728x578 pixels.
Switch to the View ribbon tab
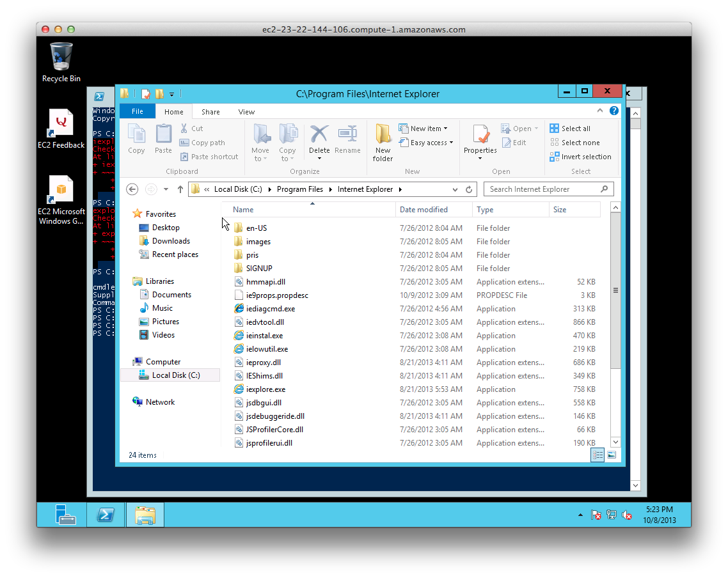point(246,112)
